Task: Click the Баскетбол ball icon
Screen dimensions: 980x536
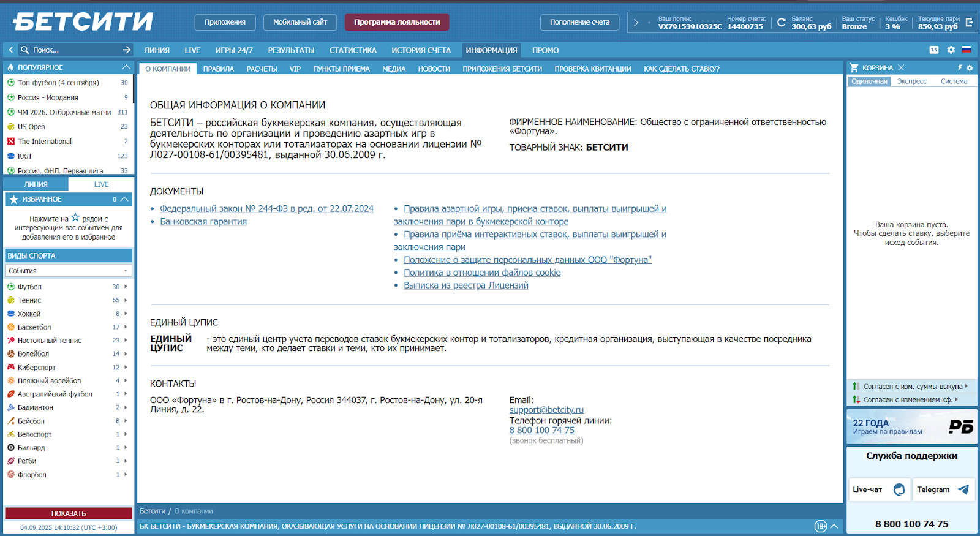Action: point(11,327)
